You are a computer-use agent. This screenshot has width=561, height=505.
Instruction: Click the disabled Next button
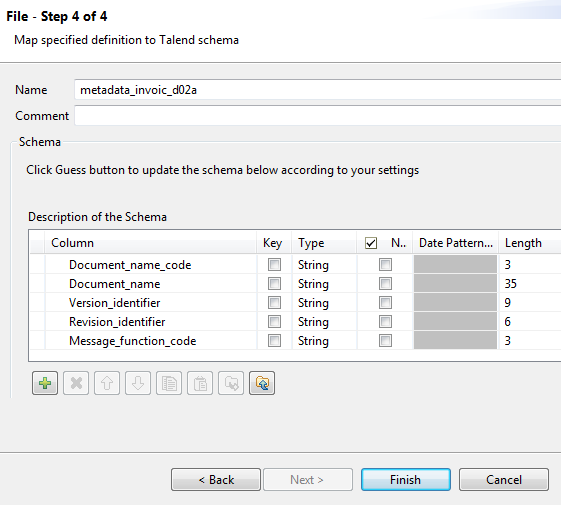[308, 480]
